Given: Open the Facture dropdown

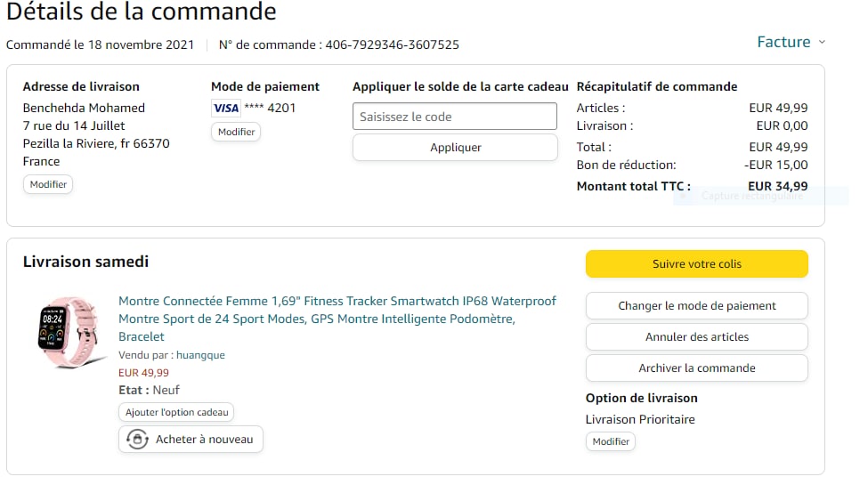Looking at the screenshot, I should [x=783, y=42].
